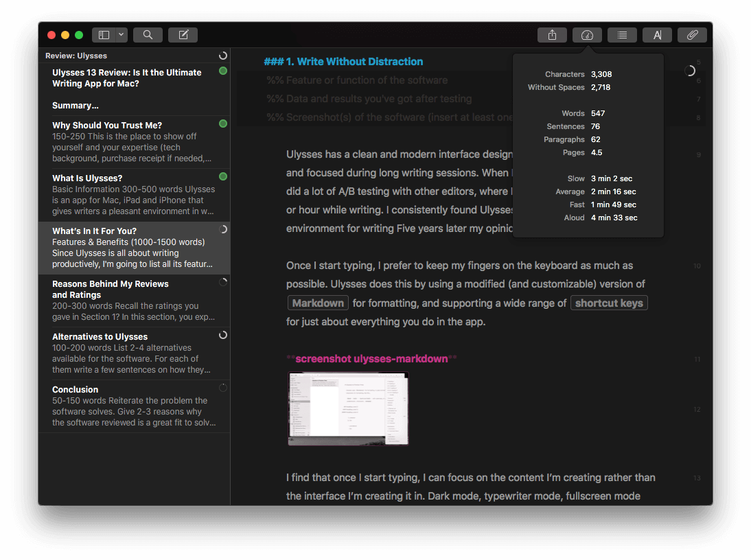Viewport: 751px width, 560px height.
Task: Open attachments with the paperclip icon
Action: coord(692,35)
